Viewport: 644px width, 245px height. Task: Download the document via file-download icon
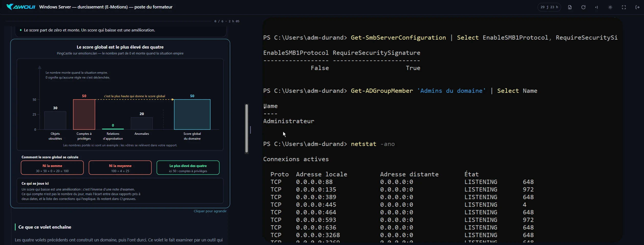[x=570, y=7]
